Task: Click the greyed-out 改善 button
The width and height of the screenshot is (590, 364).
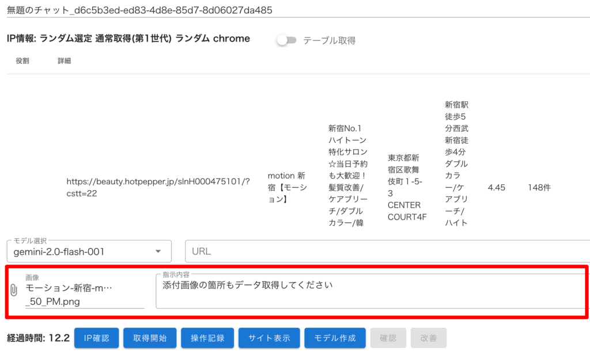Action: (x=428, y=338)
